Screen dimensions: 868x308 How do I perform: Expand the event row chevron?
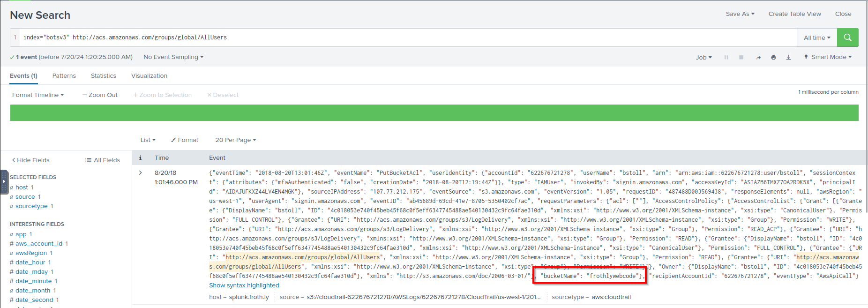(140, 173)
